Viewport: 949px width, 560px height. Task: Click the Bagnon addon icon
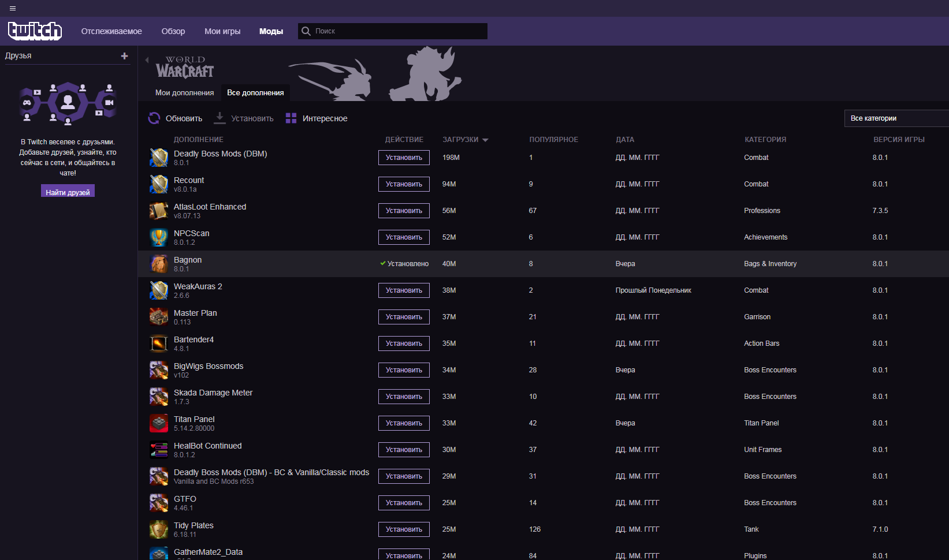(159, 264)
